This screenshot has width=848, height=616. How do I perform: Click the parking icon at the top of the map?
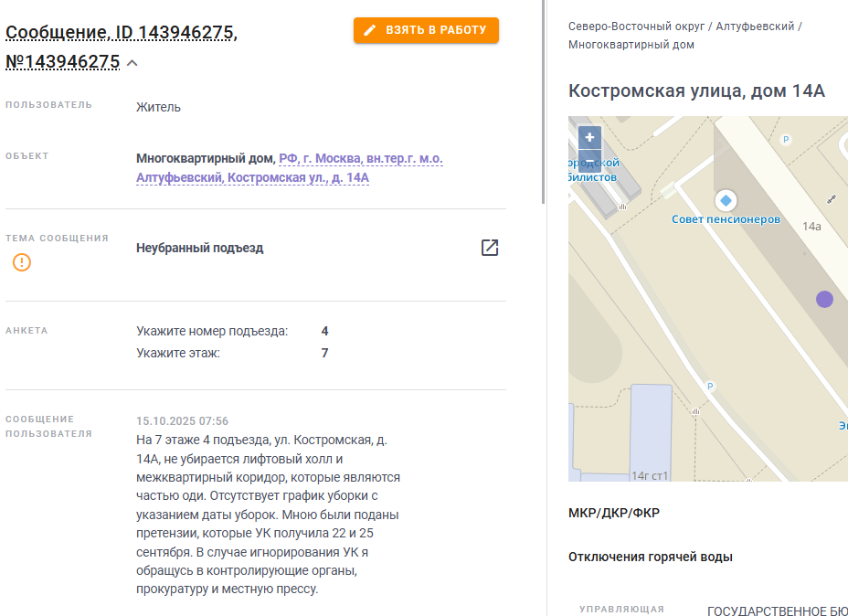[x=785, y=139]
